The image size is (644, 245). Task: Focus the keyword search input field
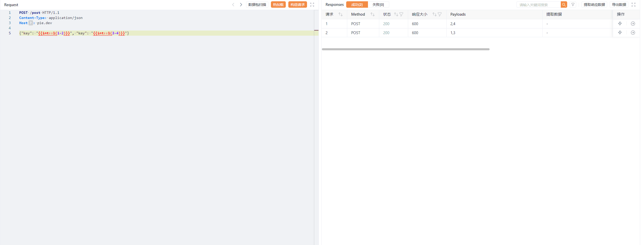539,5
